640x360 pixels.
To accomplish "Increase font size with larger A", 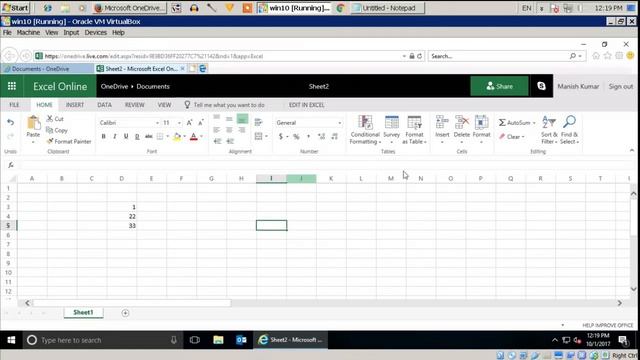I will click(189, 122).
